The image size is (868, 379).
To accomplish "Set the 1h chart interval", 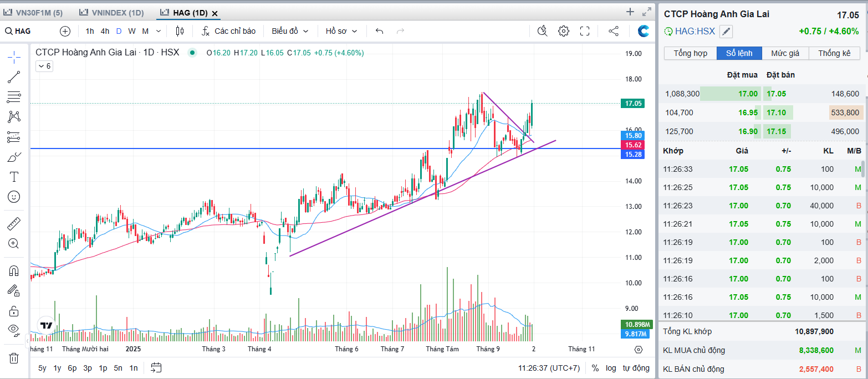I will tap(90, 31).
